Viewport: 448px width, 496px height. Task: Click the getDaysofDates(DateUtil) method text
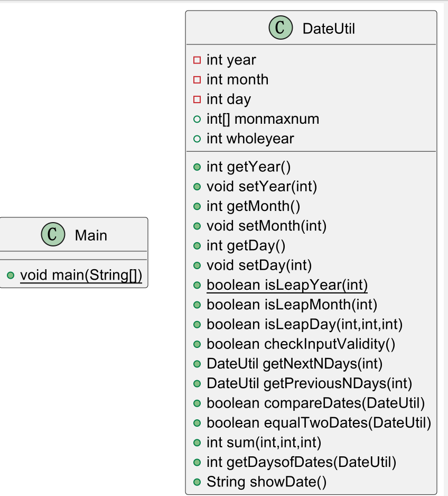pos(301,463)
